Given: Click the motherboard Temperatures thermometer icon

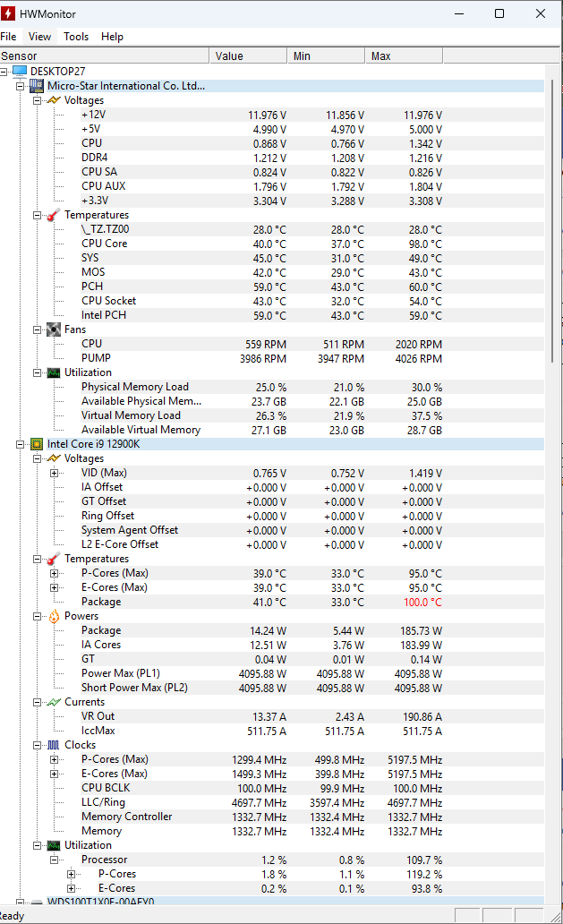Looking at the screenshot, I should [54, 215].
